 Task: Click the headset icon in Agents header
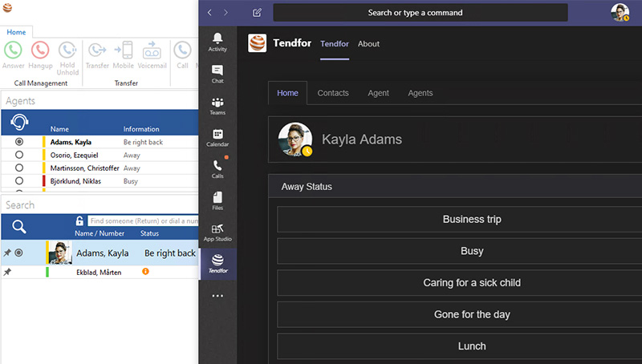click(19, 122)
